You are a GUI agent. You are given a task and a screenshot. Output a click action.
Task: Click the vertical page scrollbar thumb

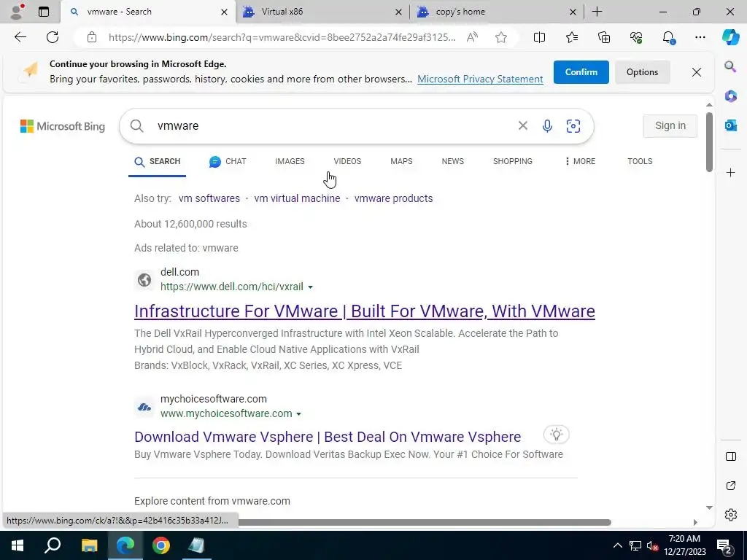[709, 142]
